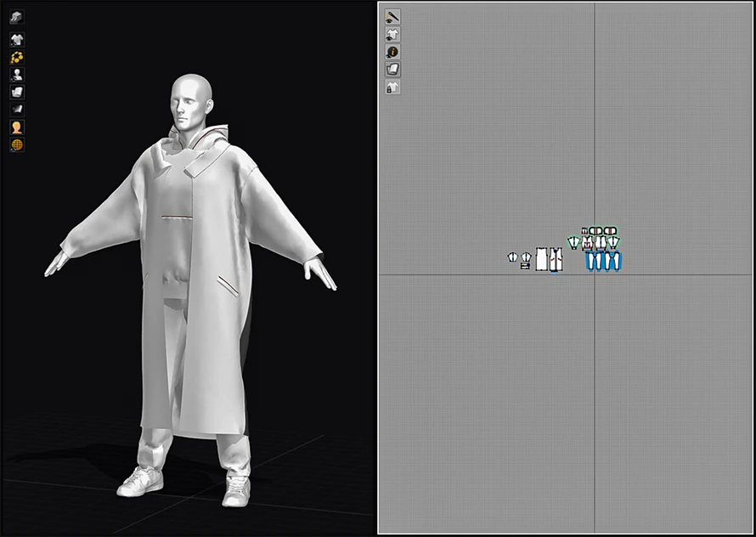Viewport: 756px width, 537px height.
Task: Toggle the 2D pattern information display icon
Action: point(392,52)
